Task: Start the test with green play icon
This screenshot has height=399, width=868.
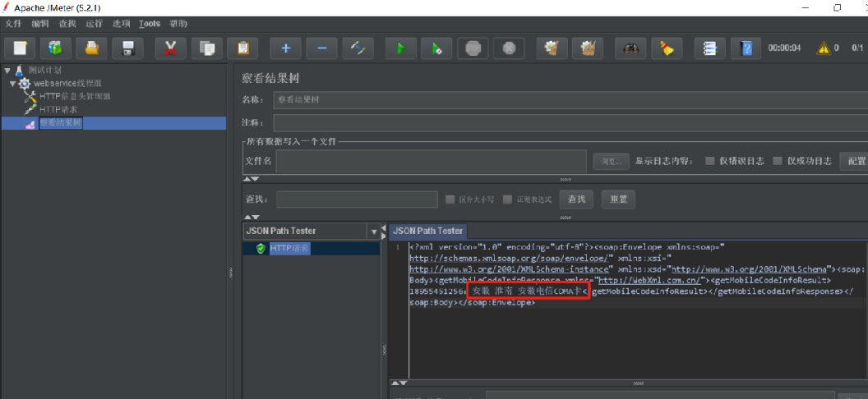Action: pyautogui.click(x=401, y=48)
